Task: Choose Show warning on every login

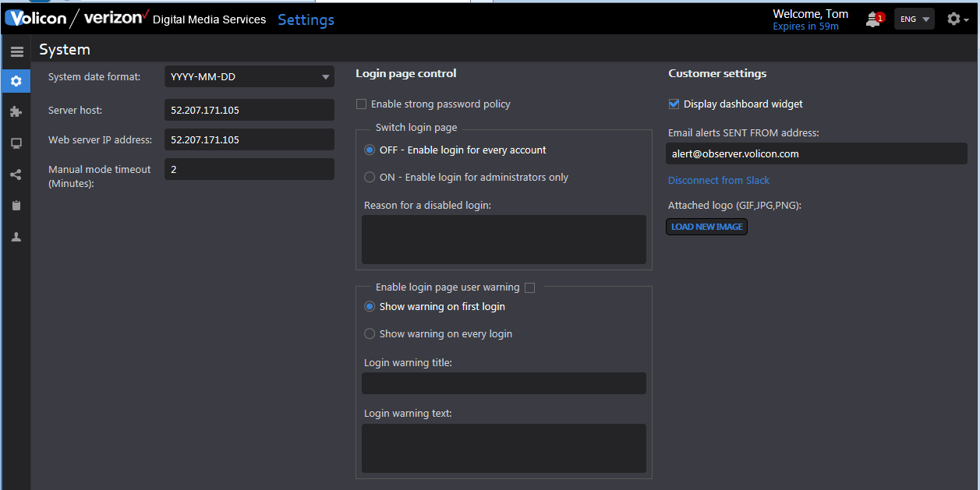Action: pyautogui.click(x=370, y=333)
